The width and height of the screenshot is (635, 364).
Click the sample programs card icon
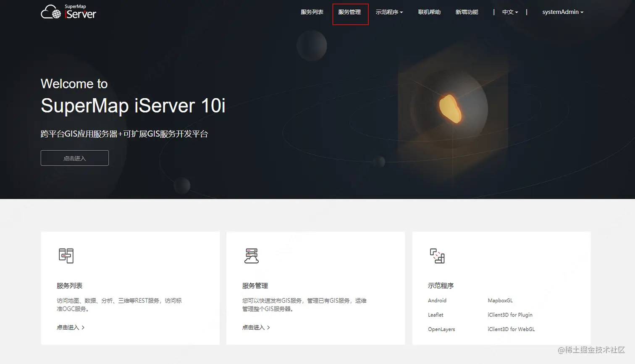[x=437, y=256]
